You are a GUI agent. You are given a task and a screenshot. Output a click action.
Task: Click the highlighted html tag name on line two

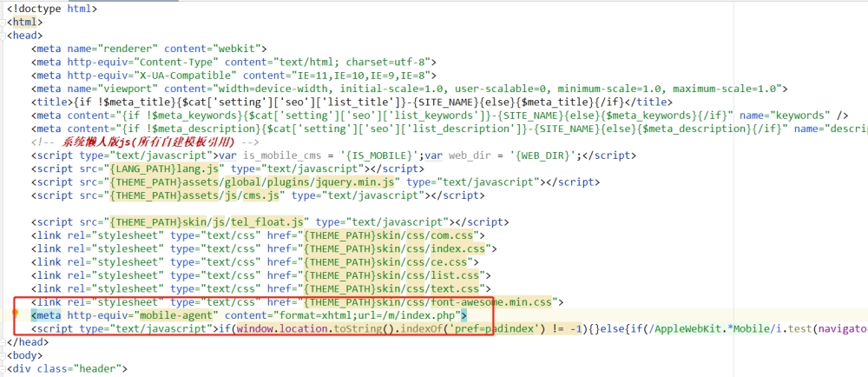tap(24, 22)
